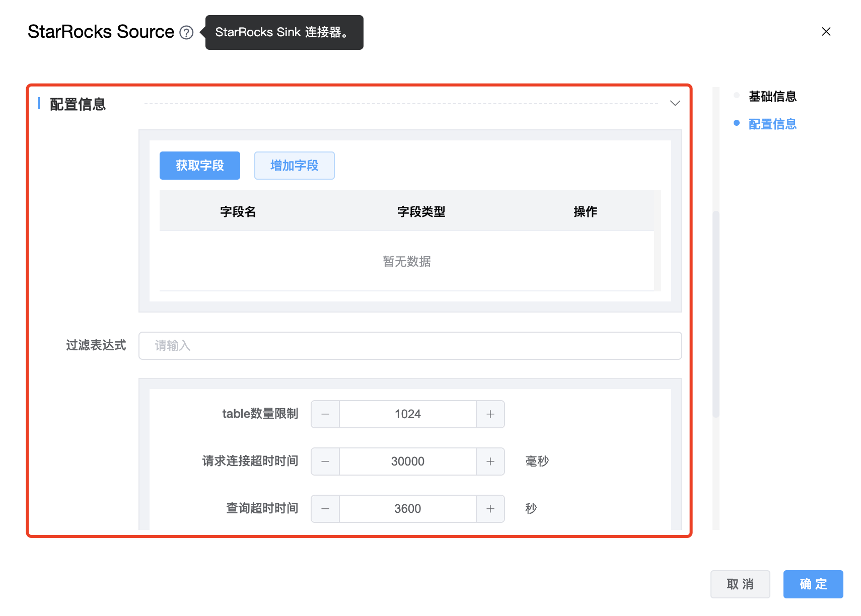Screen dimensions: 861x616
Task: Click the table数量限制 number field
Action: [x=407, y=414]
